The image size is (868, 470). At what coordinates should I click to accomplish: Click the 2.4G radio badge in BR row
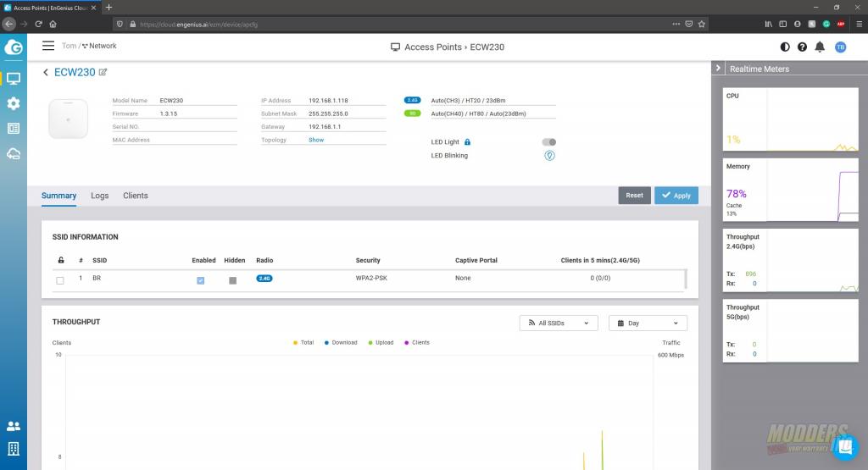coord(264,278)
